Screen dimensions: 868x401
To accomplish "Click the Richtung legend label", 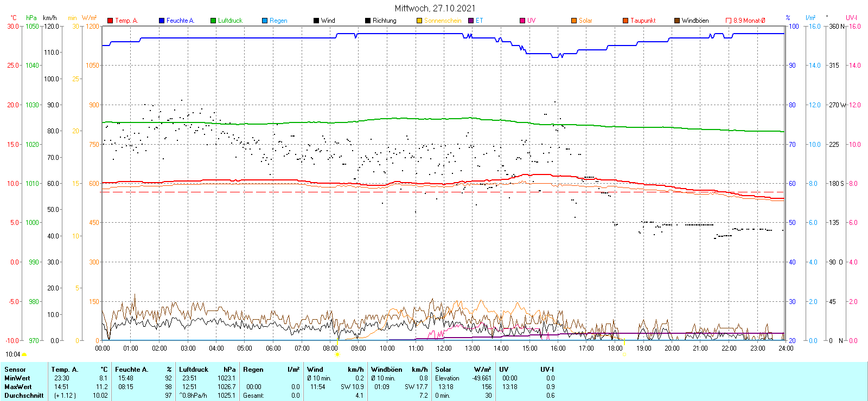I will pos(385,21).
